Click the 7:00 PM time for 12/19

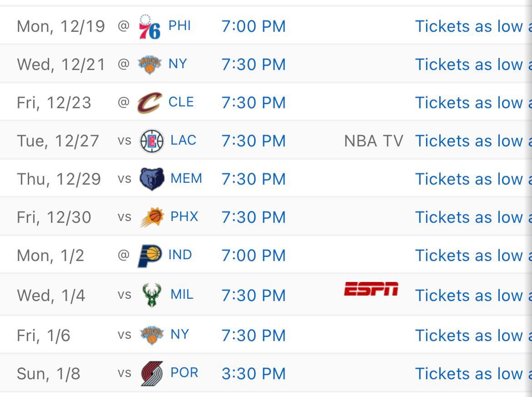(254, 26)
